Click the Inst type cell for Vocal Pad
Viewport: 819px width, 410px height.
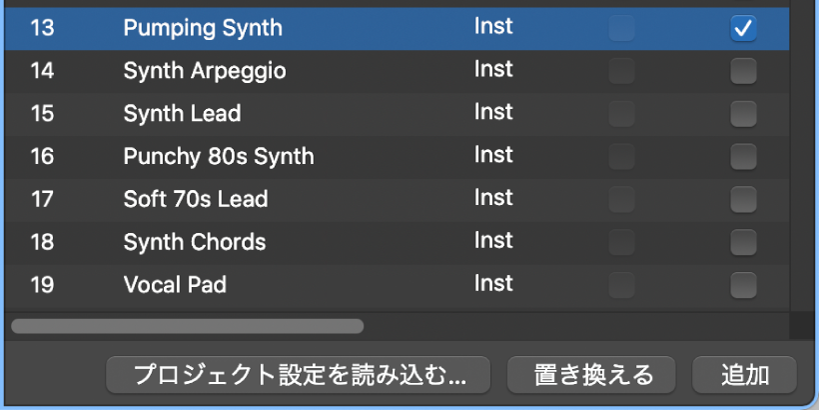(493, 284)
